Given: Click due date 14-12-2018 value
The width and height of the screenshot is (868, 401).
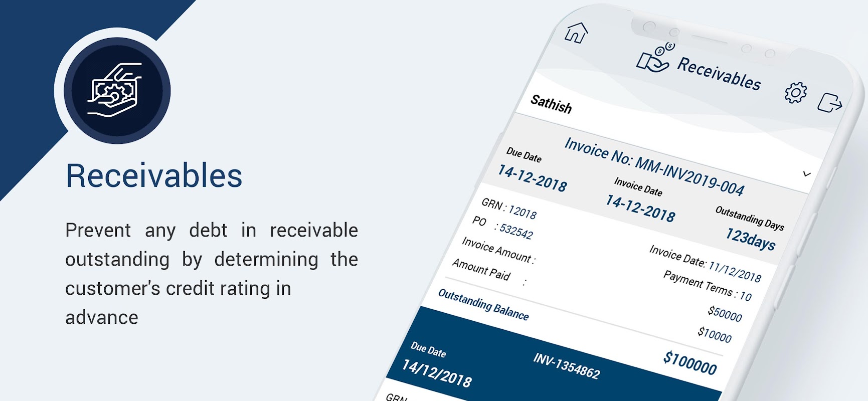Looking at the screenshot, I should coord(532,178).
